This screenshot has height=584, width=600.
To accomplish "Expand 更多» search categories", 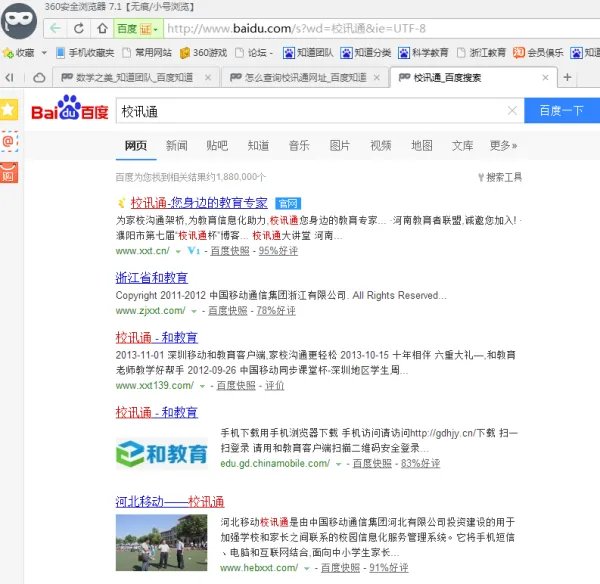I will click(504, 145).
